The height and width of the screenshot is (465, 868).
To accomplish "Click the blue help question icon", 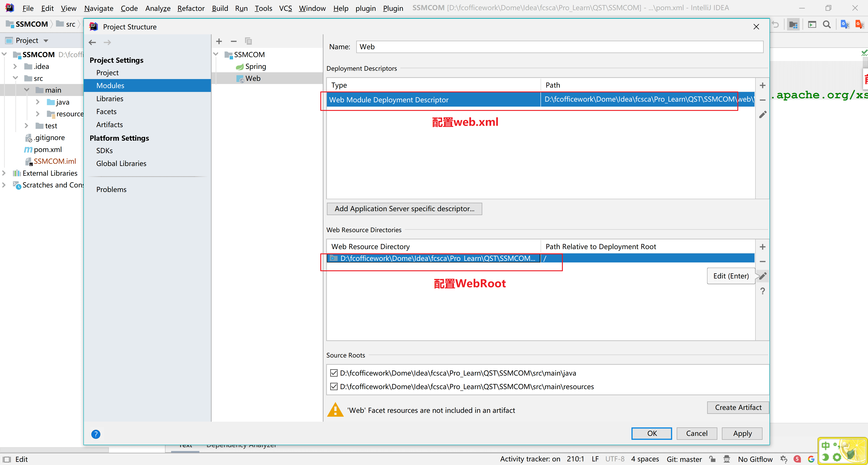I will coord(96,434).
